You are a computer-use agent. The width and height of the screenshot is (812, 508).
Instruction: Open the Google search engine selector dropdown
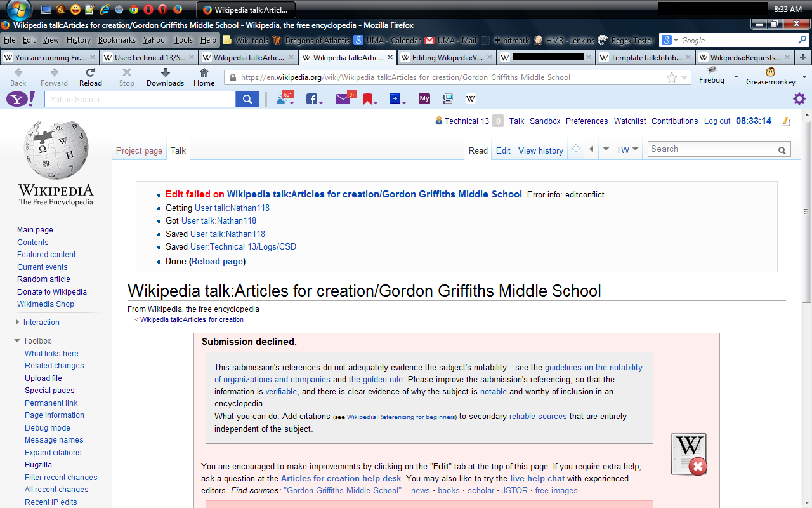(670, 40)
